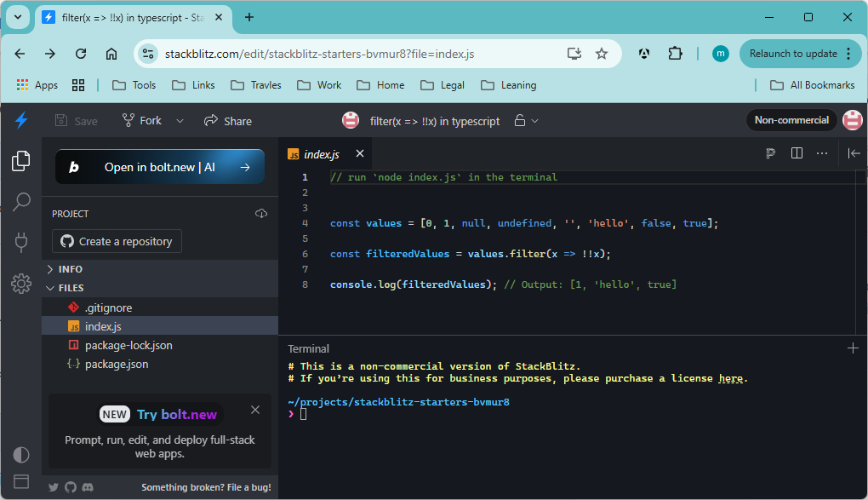Open the dropdown arrow next to Fork
Screen dimensions: 868x500
tap(180, 121)
